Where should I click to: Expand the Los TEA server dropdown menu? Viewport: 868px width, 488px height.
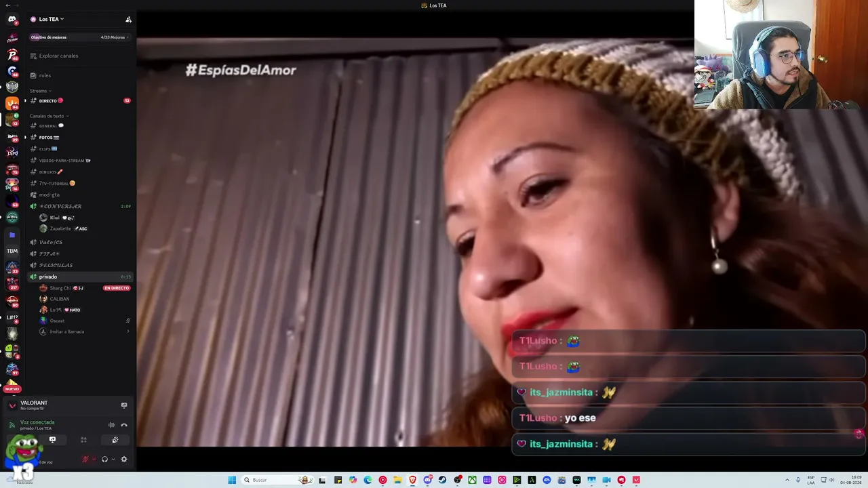point(51,19)
